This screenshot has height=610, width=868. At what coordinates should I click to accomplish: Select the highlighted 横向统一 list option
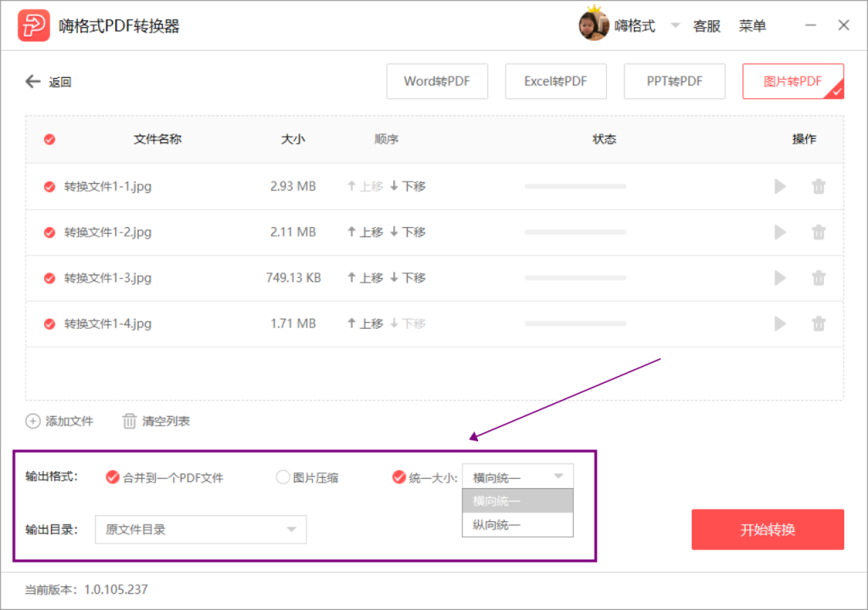tap(518, 501)
